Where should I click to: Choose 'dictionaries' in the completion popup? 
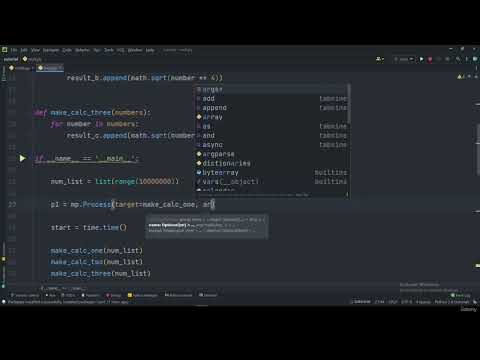[272, 163]
